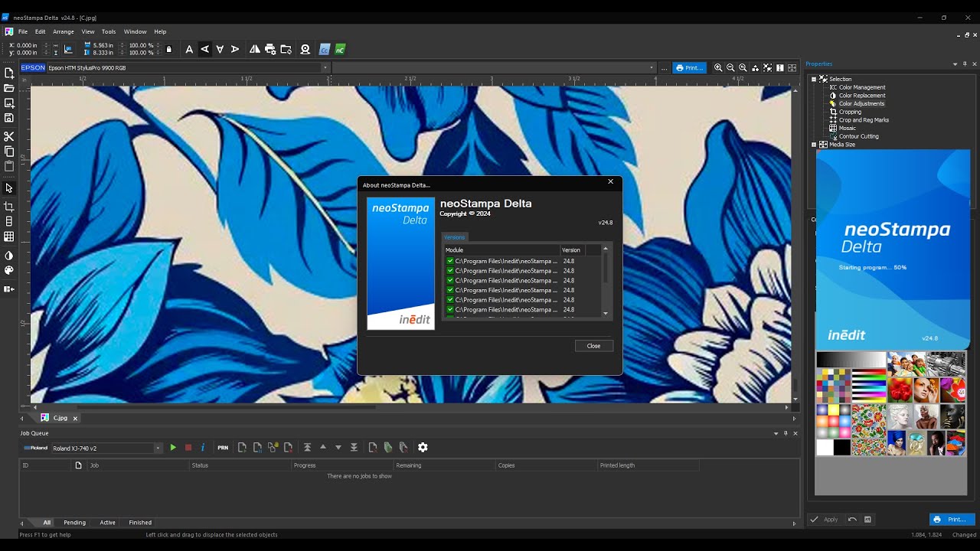Screen dimensions: 980x551
Task: Open the Epson HTM StylusPro 9900 RGB dropdown
Action: 325,67
